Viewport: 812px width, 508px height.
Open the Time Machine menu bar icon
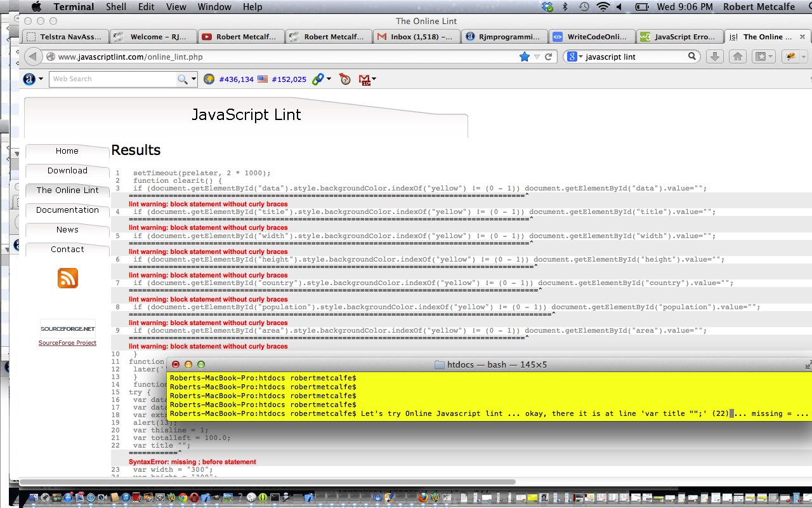(x=584, y=7)
